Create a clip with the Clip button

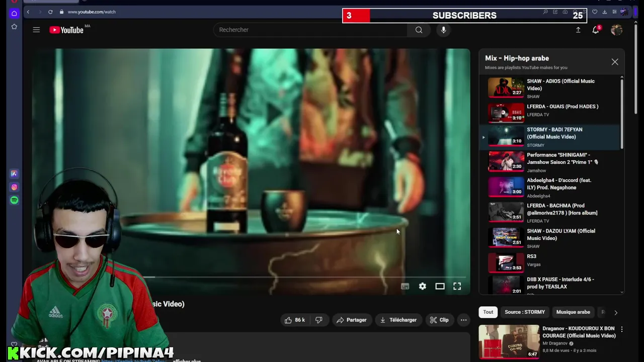pos(439,320)
